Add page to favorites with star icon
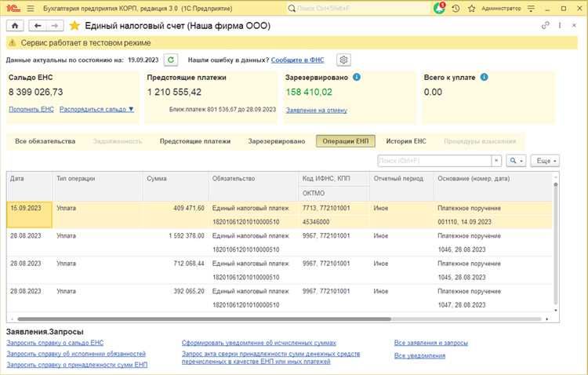This screenshot has height=375, width=588. click(74, 25)
